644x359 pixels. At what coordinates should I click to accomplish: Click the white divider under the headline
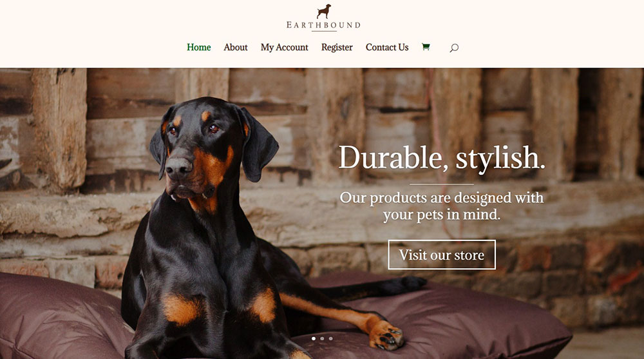(442, 184)
